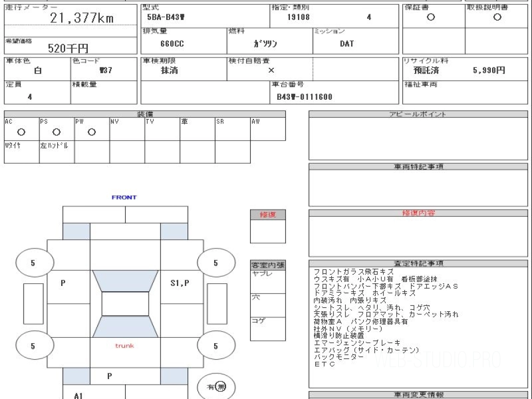
Task: Click the 修復内容 section header
Action: [x=419, y=213]
